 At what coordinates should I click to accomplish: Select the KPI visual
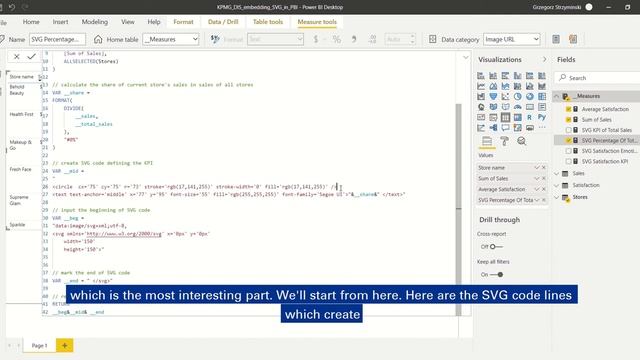click(x=481, y=118)
